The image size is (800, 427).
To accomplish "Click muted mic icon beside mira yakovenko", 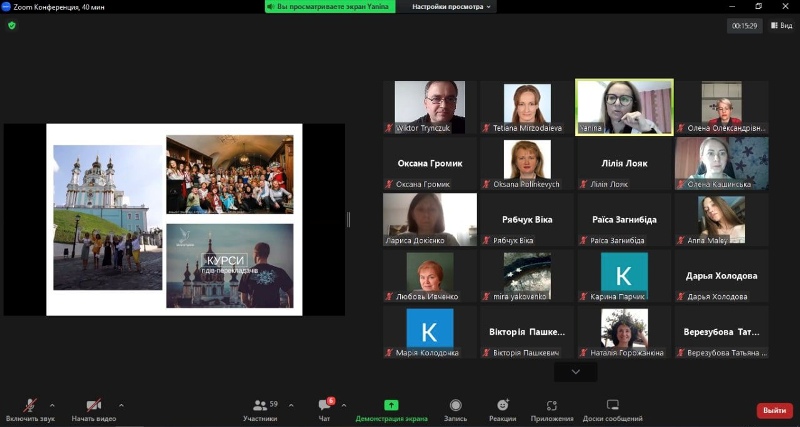I will click(x=487, y=296).
